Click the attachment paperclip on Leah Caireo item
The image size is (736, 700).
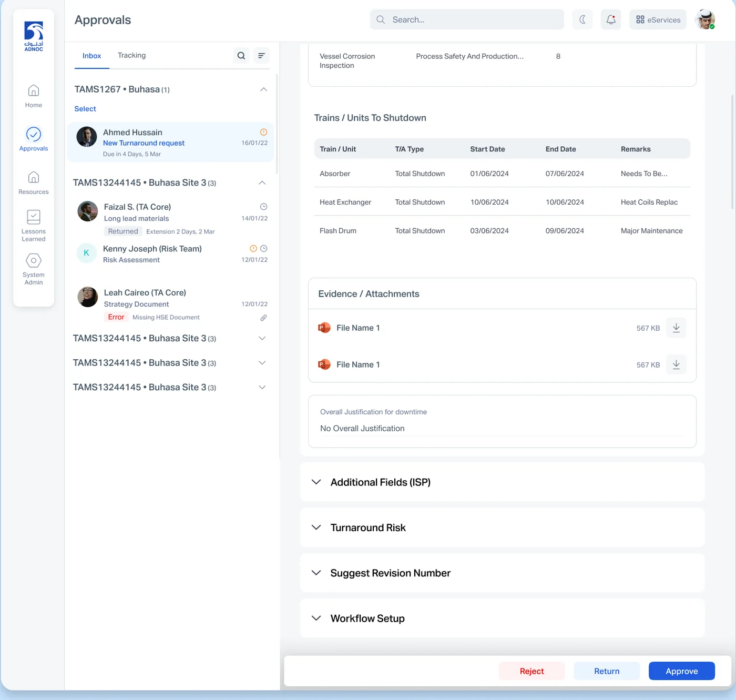tap(264, 318)
